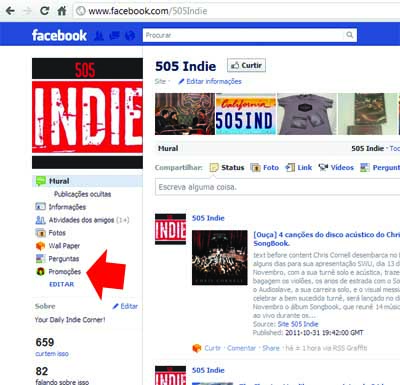400x385 pixels.
Task: Reload the page with refresh icon
Action: [x=44, y=11]
